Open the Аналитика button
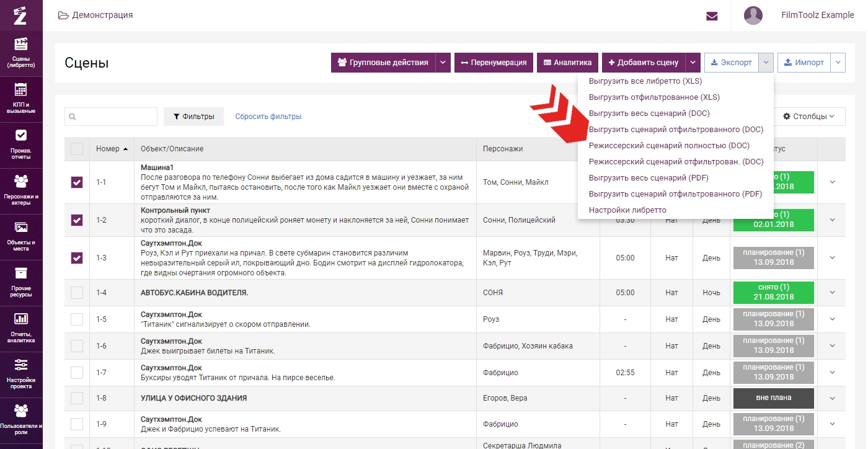Viewport: 868px width, 449px height. pos(568,63)
